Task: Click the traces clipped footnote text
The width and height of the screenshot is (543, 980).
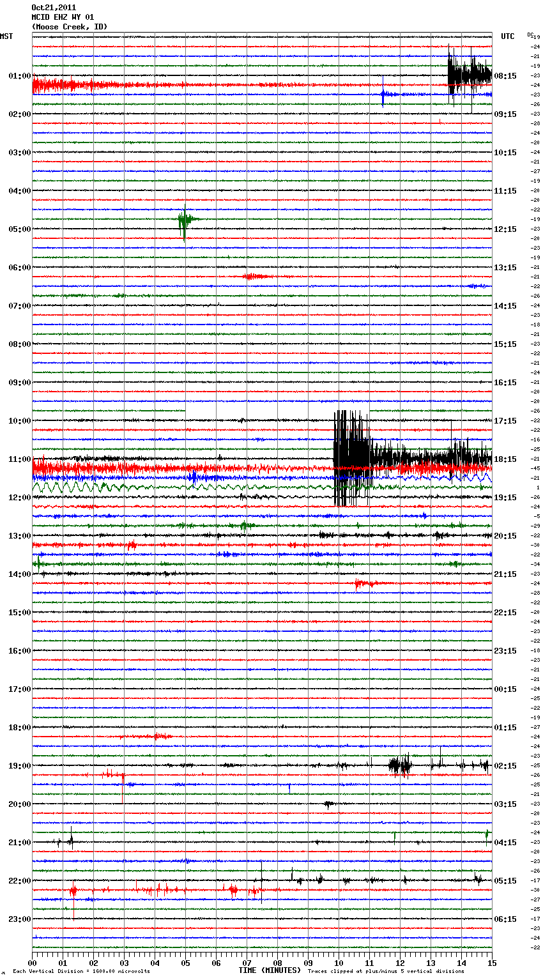Action: click(386, 971)
